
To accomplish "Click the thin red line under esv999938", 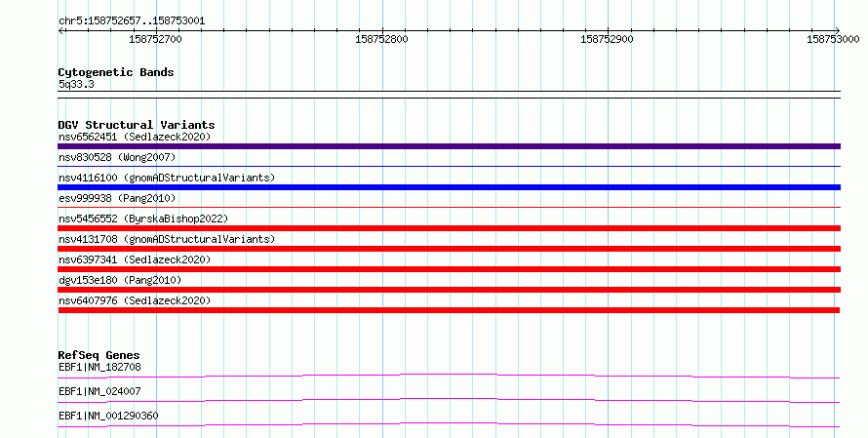I will point(449,207).
